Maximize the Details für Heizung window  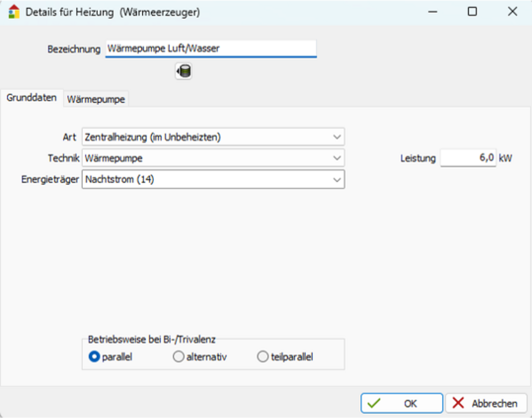click(472, 11)
